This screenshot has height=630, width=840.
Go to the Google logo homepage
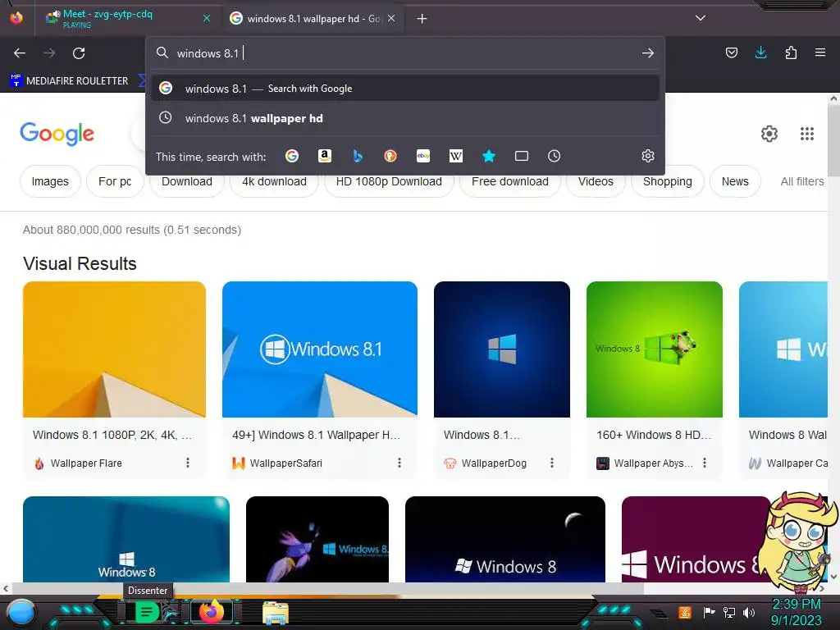click(x=57, y=134)
